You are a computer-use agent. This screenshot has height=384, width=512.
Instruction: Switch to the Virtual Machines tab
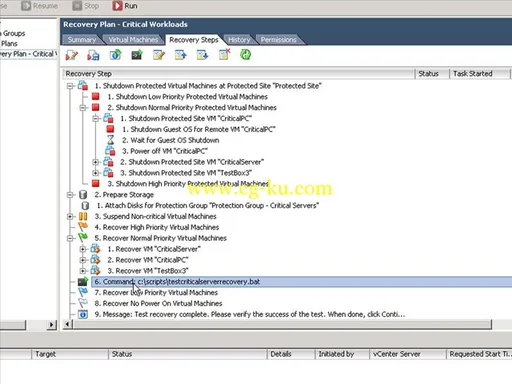133,40
